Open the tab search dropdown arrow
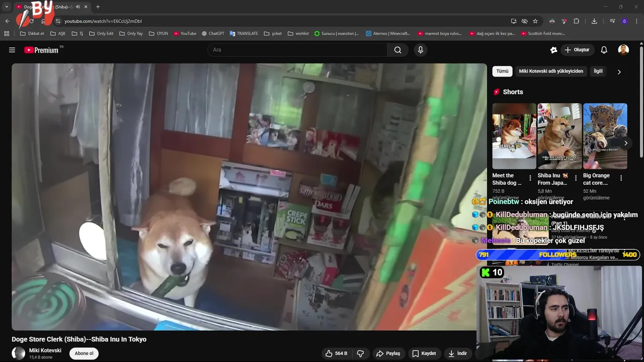644x362 pixels. (x=7, y=7)
